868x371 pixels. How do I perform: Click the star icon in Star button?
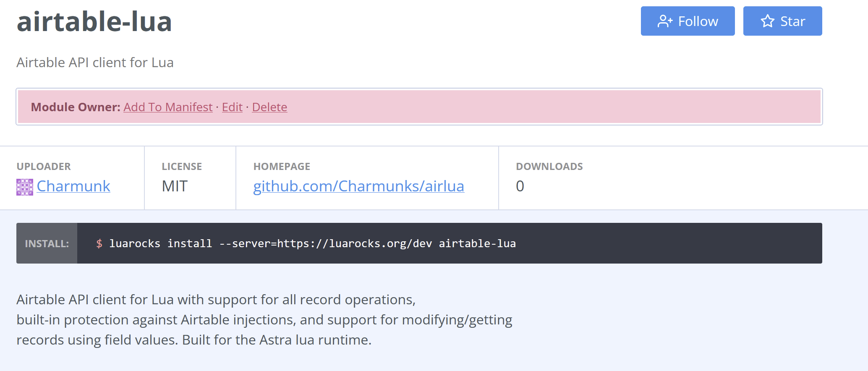tap(767, 21)
